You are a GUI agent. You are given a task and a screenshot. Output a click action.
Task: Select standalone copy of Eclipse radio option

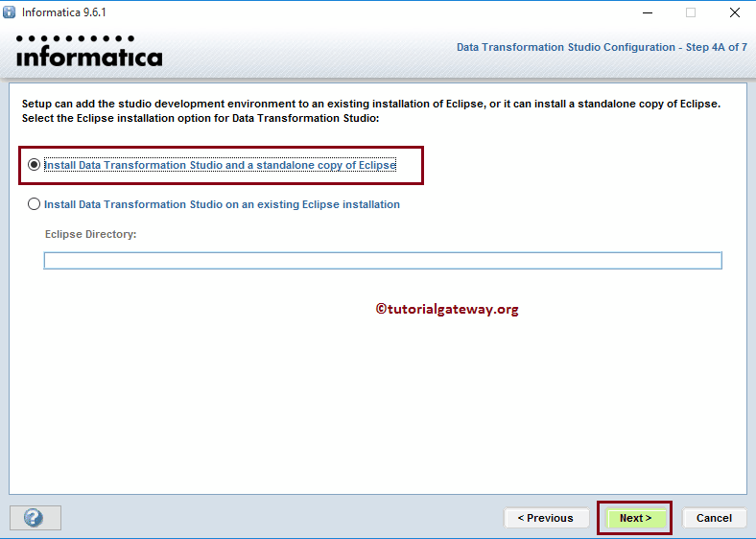click(34, 165)
